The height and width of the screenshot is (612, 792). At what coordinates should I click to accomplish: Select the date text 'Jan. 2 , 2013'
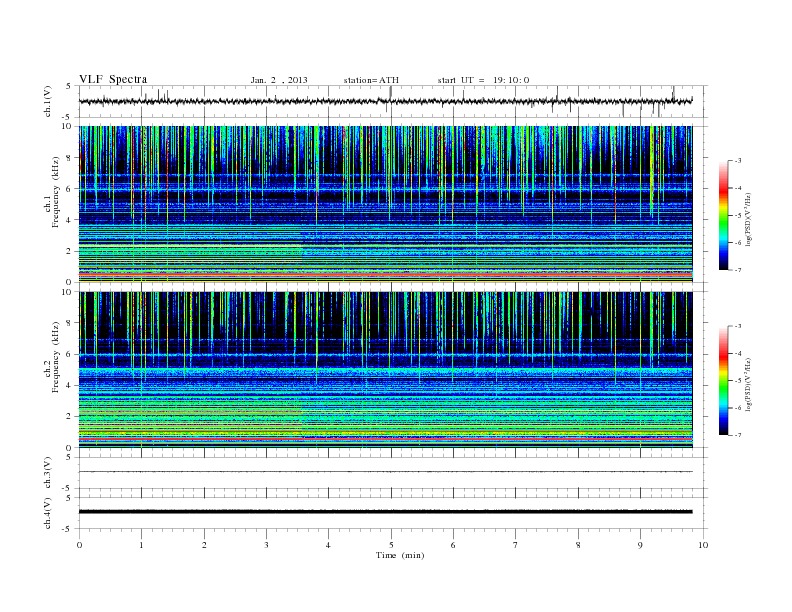(x=279, y=80)
